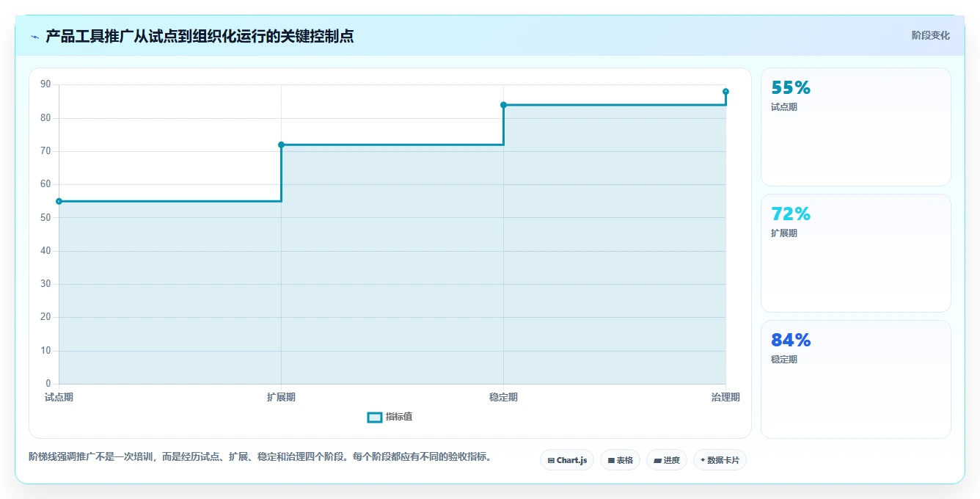The width and height of the screenshot is (980, 499).
Task: Click the 72% 扩展期 data card
Action: 855,253
